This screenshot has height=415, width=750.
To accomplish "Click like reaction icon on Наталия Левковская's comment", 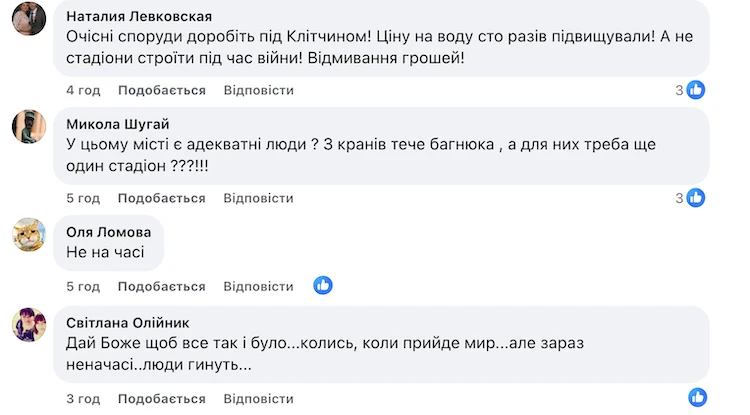I will tap(696, 90).
